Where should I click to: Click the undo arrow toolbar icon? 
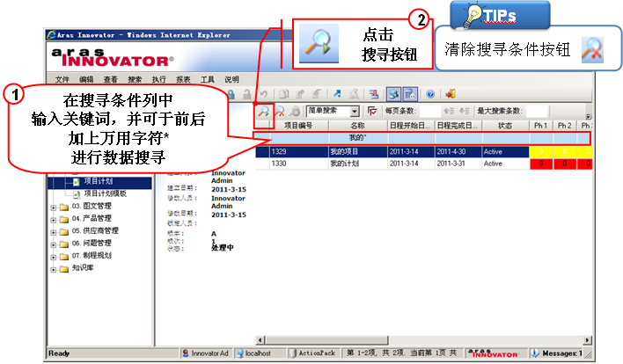[x=263, y=93]
